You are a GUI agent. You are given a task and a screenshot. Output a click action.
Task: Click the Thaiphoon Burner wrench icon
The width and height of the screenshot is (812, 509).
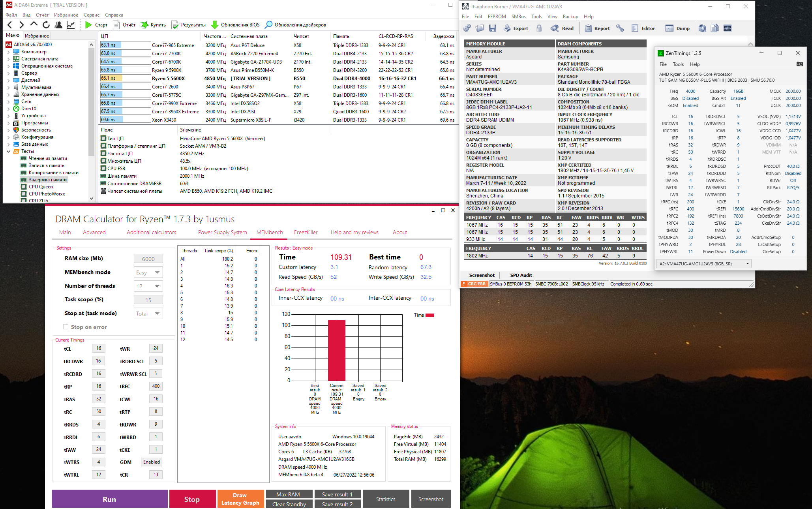click(x=620, y=28)
